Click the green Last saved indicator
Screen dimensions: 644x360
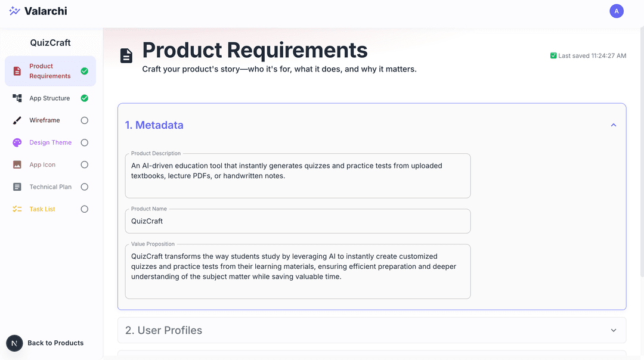[x=553, y=55]
